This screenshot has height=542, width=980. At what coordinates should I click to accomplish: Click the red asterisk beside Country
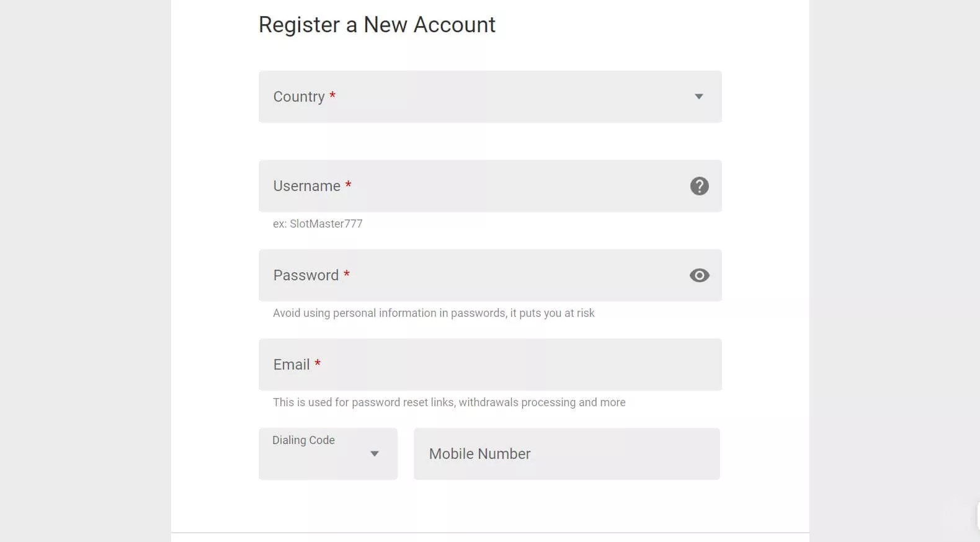(332, 95)
